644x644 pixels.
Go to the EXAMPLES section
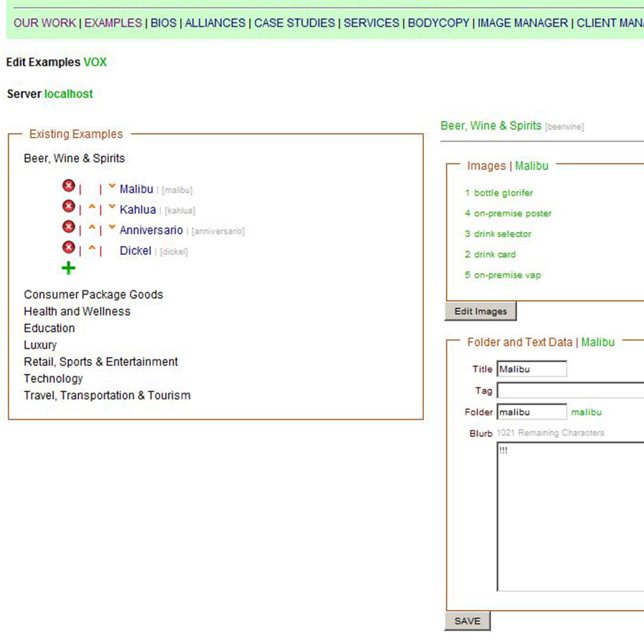(113, 23)
